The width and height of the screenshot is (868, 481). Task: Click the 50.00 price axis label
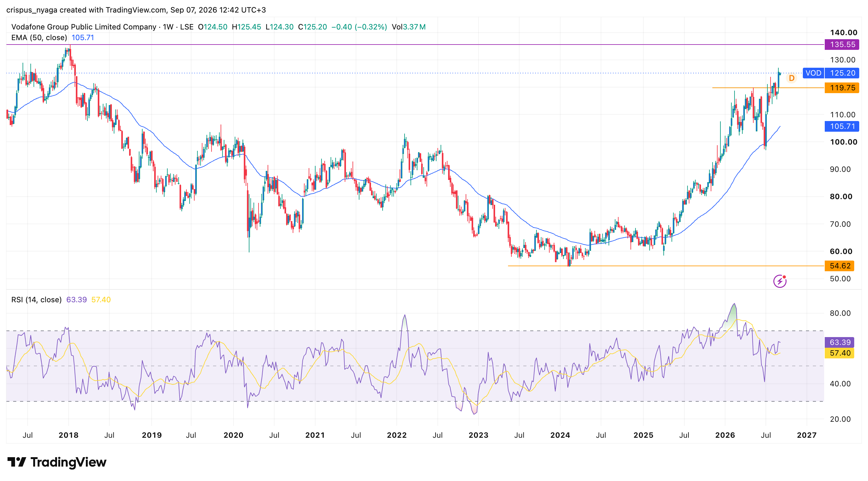[x=840, y=279]
